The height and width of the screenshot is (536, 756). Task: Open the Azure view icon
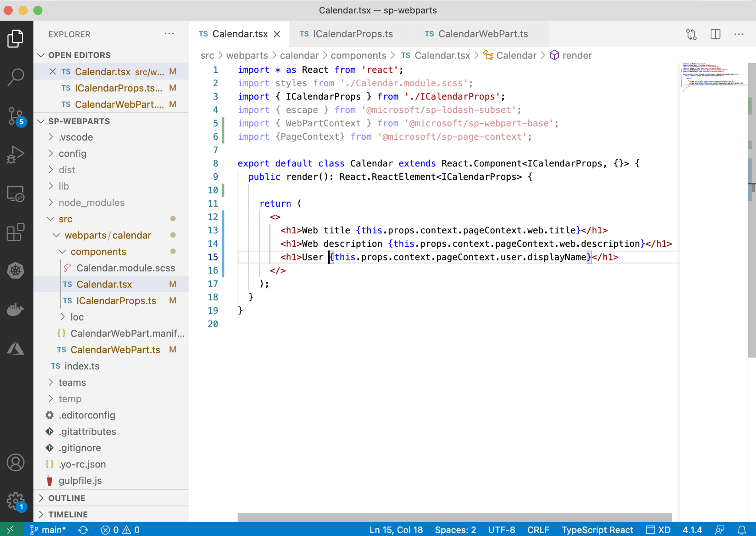16,348
